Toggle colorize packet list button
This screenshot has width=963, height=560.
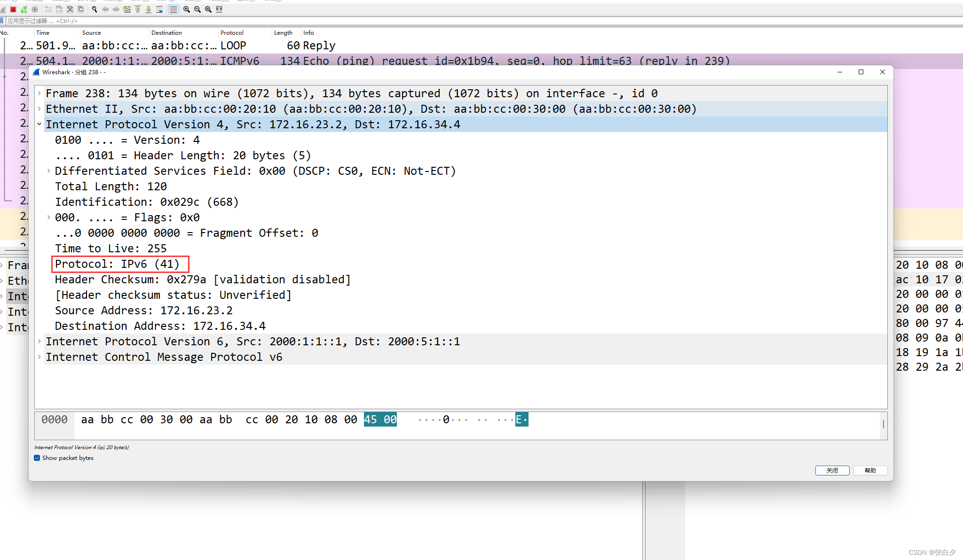[x=174, y=9]
